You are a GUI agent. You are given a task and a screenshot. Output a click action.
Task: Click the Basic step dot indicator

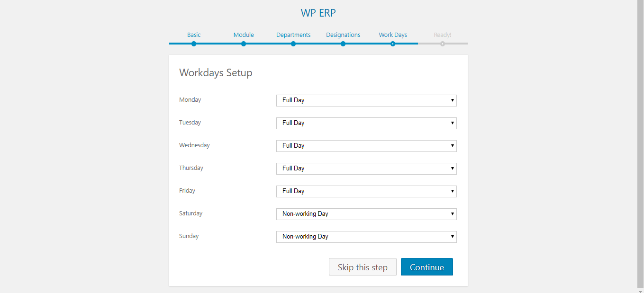(x=194, y=44)
